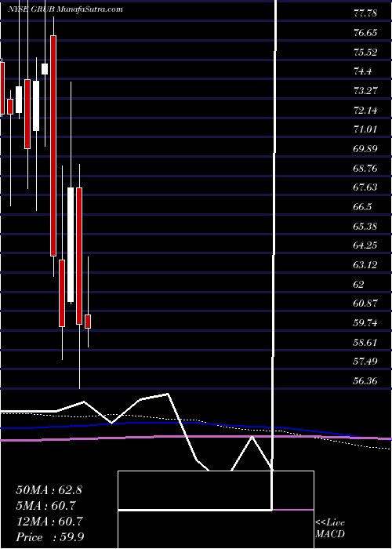Click the last small red candlestick
The width and height of the screenshot is (392, 549).
(x=88, y=322)
